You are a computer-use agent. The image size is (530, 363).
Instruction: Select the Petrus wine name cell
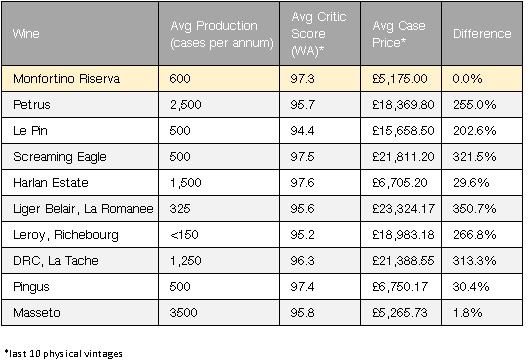pos(80,105)
